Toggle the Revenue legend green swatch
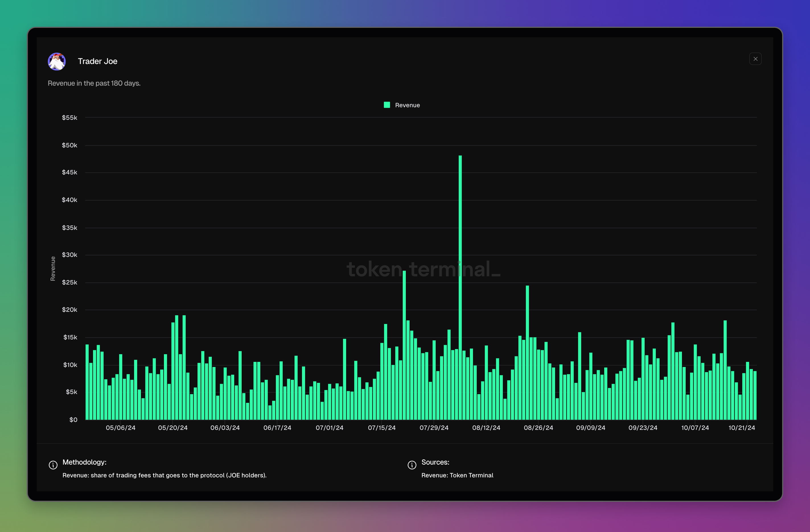The height and width of the screenshot is (532, 810). pyautogui.click(x=387, y=105)
